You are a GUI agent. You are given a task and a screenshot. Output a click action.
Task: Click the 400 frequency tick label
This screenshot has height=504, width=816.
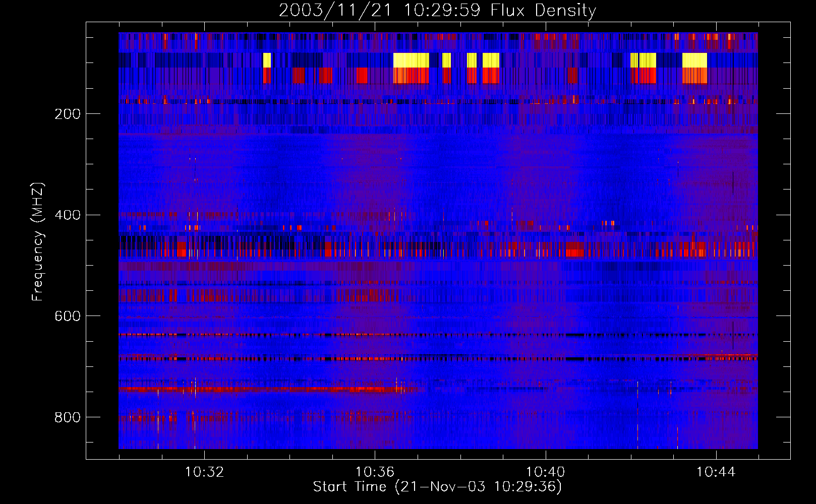tap(68, 215)
